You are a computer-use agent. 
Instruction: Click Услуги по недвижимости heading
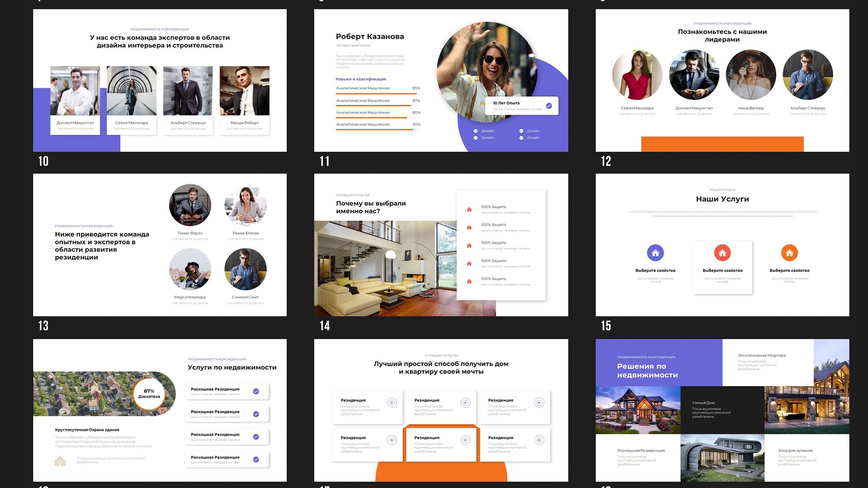232,368
